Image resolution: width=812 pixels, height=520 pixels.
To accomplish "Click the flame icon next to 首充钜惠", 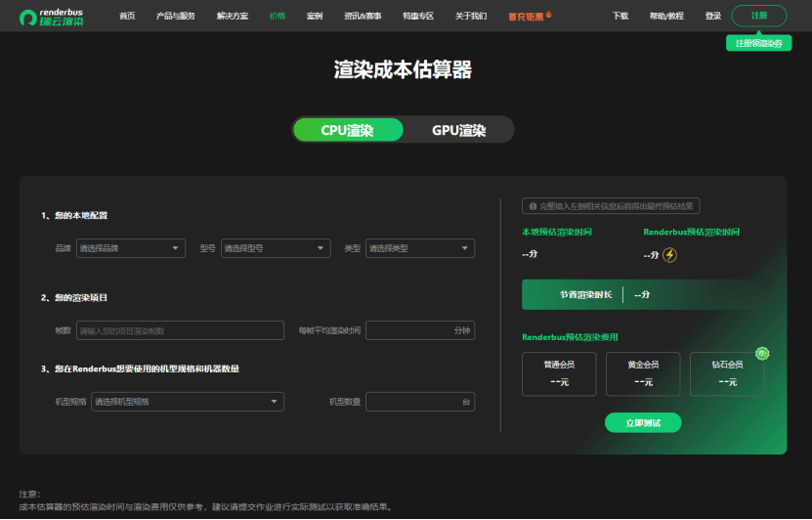I will 548,15.
